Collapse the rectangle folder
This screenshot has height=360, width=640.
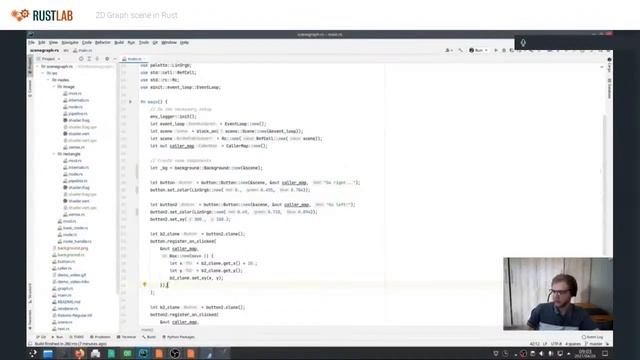53,154
